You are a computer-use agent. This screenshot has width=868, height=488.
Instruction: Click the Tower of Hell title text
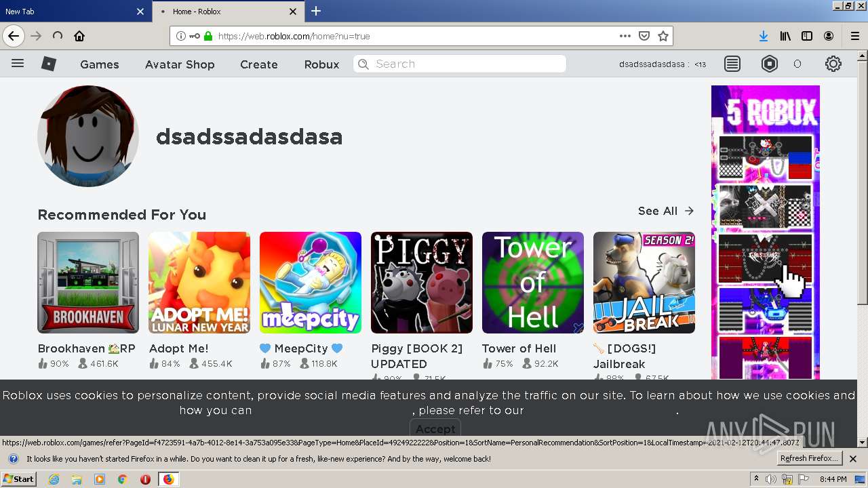[x=519, y=348]
